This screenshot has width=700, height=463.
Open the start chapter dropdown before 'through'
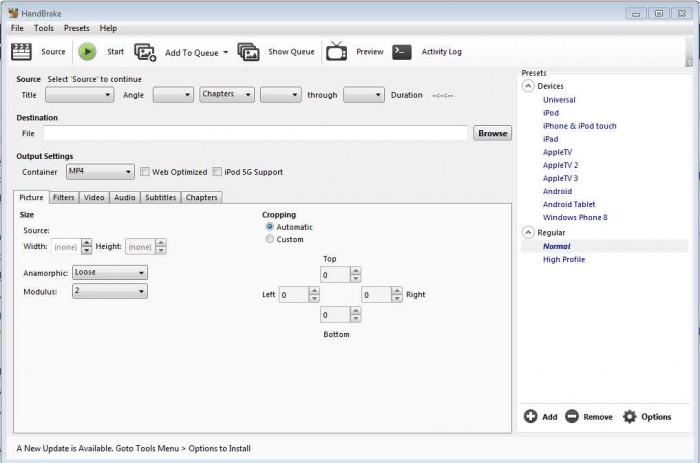coord(281,95)
